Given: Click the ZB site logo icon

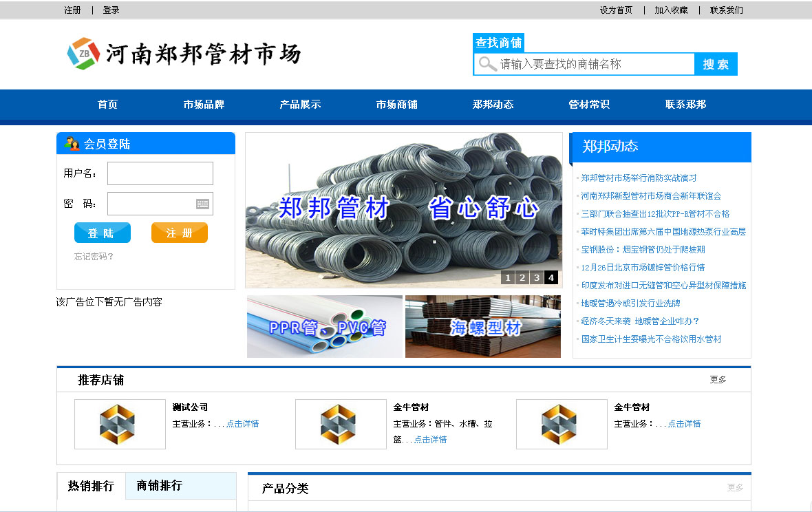Looking at the screenshot, I should [x=83, y=54].
